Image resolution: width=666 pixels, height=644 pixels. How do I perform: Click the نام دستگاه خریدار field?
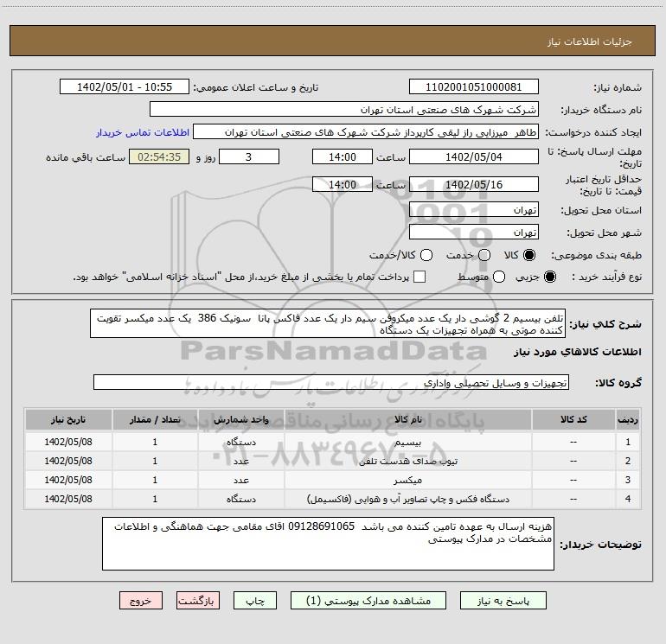click(344, 110)
